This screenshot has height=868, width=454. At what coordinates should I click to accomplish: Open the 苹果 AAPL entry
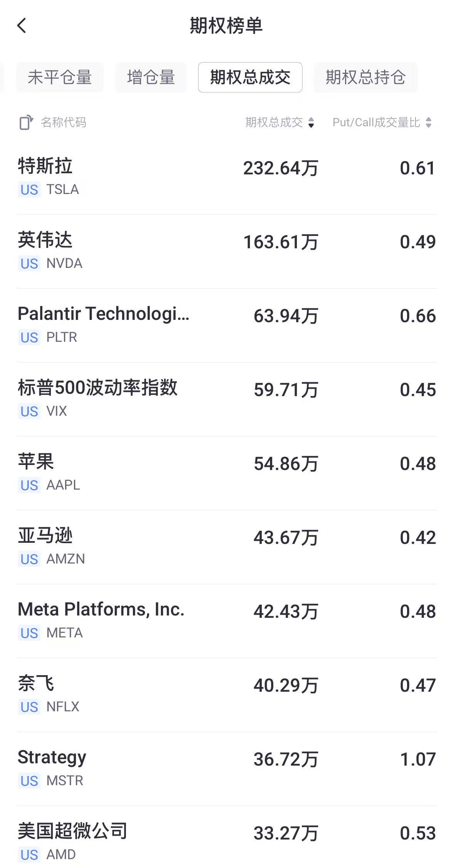(x=227, y=473)
